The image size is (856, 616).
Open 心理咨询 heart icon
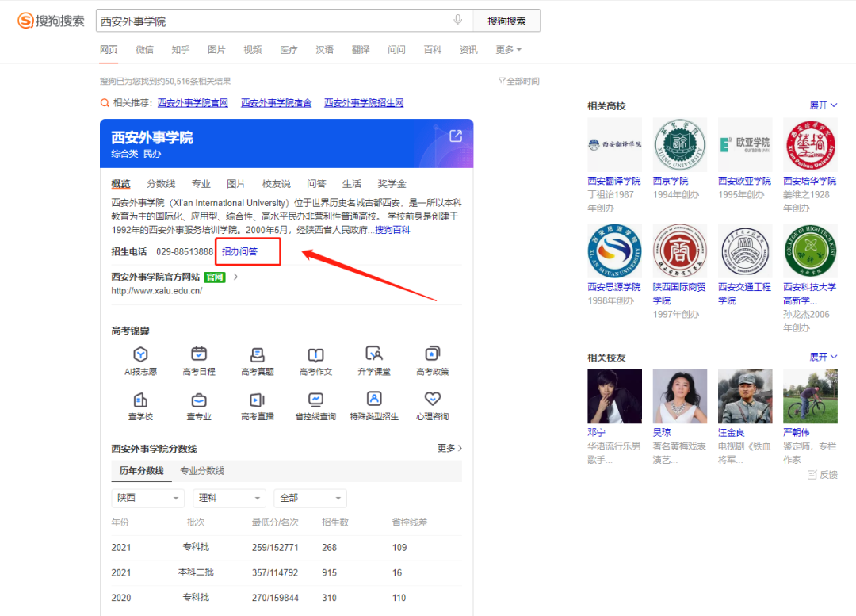433,400
